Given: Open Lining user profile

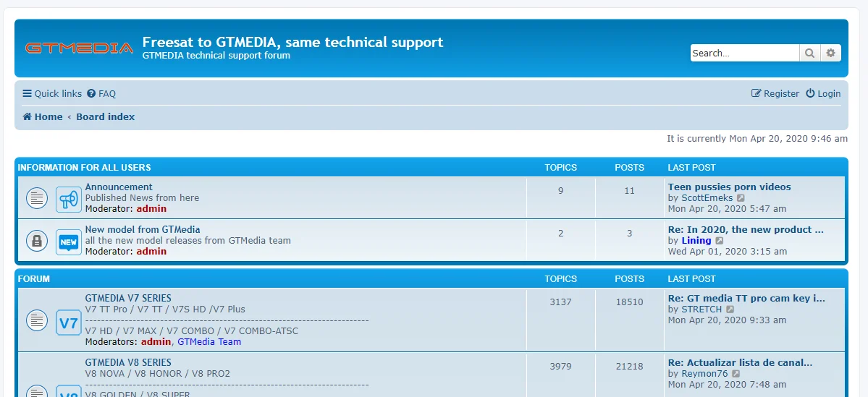Looking at the screenshot, I should 696,241.
